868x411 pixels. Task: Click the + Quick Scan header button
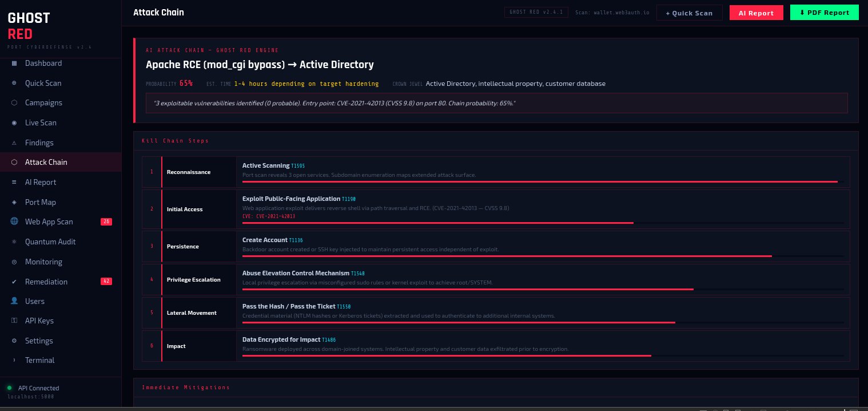(x=690, y=13)
